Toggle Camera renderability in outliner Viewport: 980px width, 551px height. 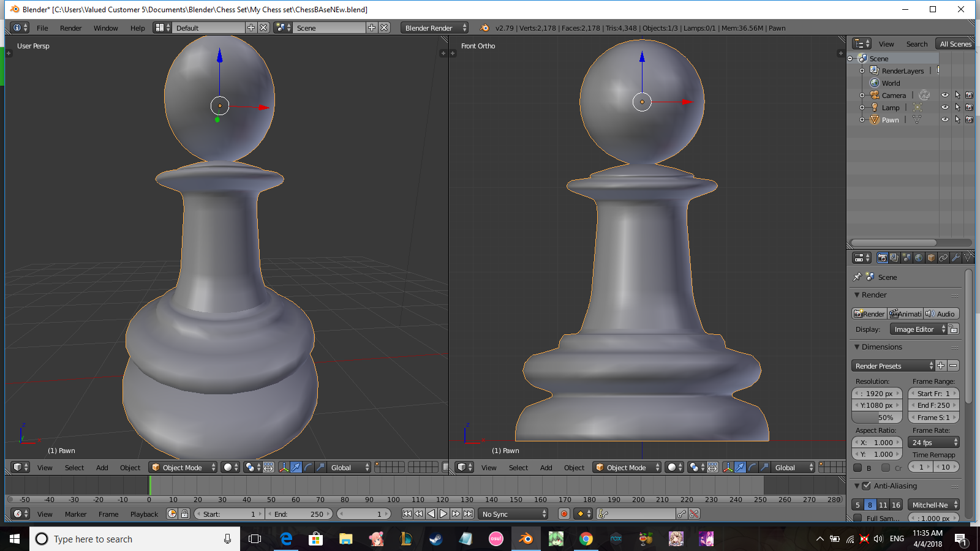[x=969, y=95]
